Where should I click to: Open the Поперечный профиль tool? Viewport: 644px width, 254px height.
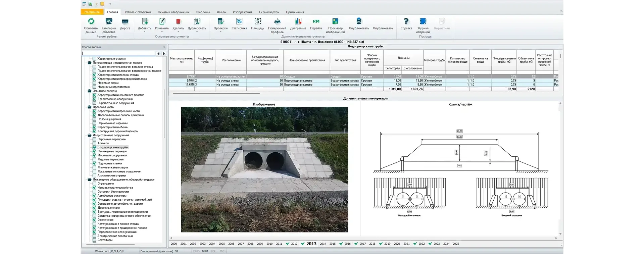click(277, 22)
